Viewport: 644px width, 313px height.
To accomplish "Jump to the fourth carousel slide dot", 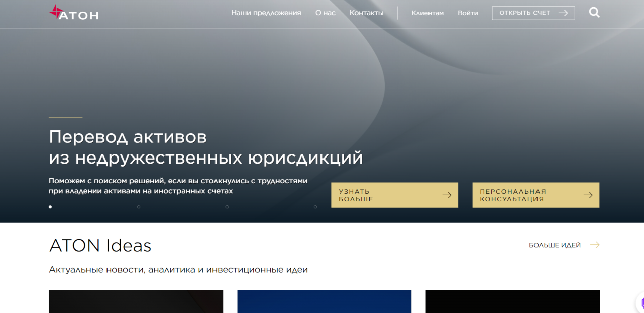I will tap(315, 207).
